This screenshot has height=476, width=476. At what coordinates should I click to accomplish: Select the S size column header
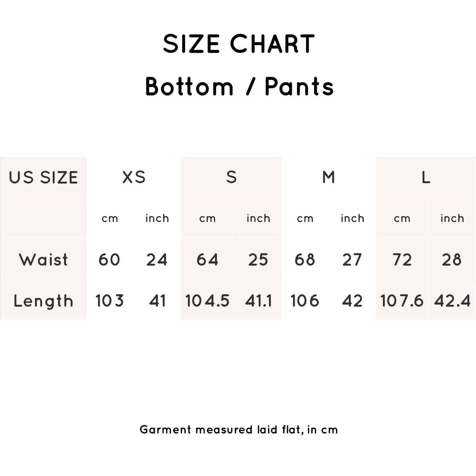(x=231, y=177)
